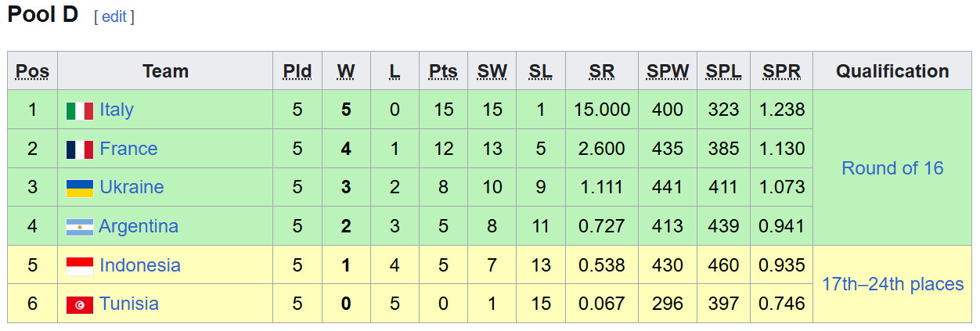Click the Pos column header abbreviation
The height and width of the screenshot is (331, 980).
(x=32, y=71)
